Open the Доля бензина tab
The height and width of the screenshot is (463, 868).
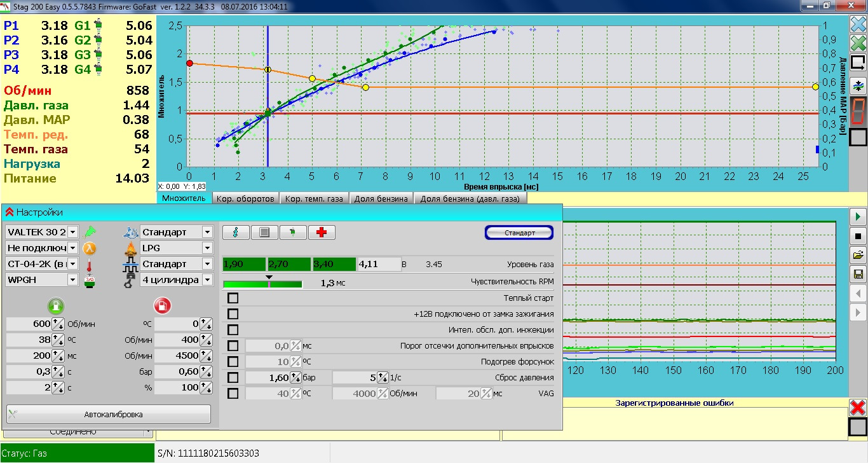(382, 198)
